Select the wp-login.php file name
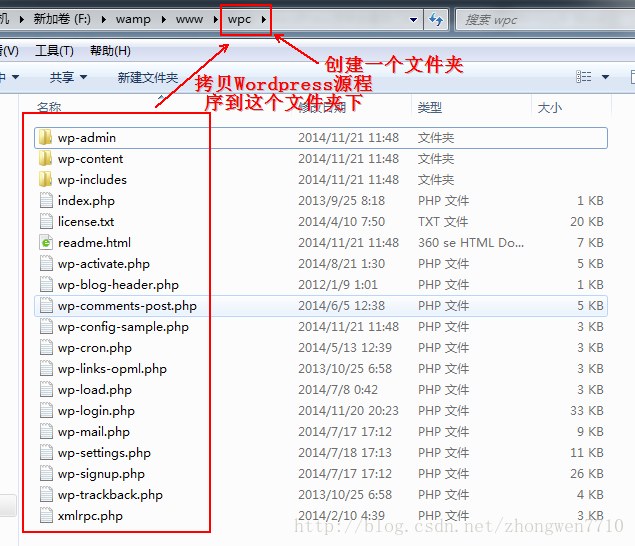 click(x=96, y=411)
